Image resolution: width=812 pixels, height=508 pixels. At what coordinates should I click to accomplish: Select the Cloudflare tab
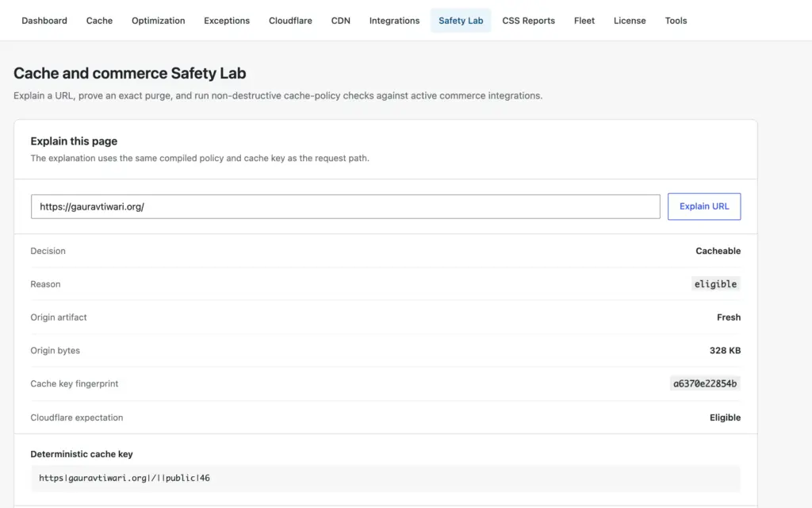pyautogui.click(x=290, y=21)
